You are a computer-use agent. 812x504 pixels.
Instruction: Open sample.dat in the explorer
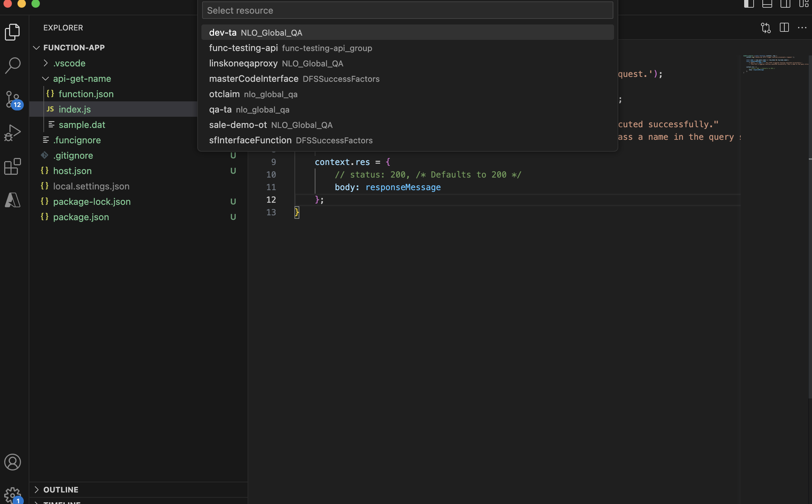point(82,124)
